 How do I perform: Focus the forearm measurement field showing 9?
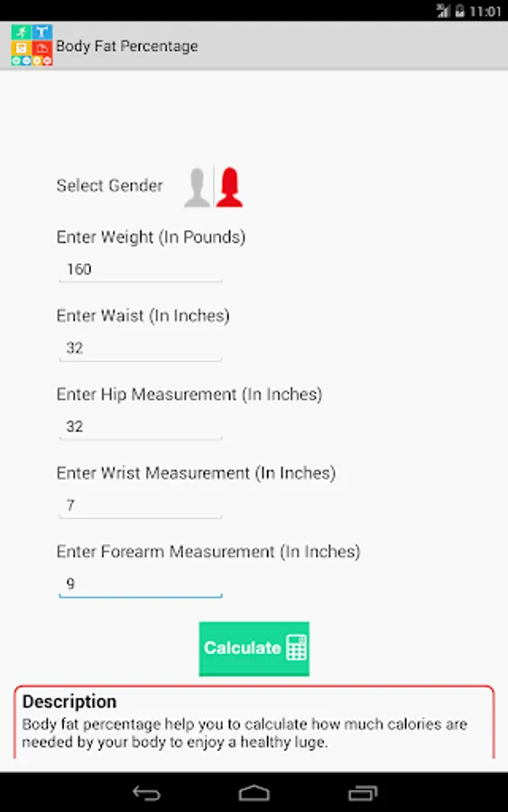coord(141,585)
